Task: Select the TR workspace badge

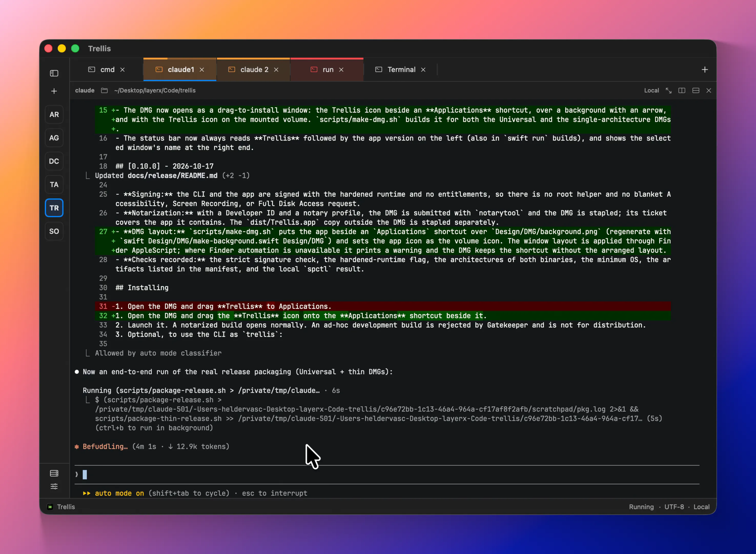Action: click(54, 208)
